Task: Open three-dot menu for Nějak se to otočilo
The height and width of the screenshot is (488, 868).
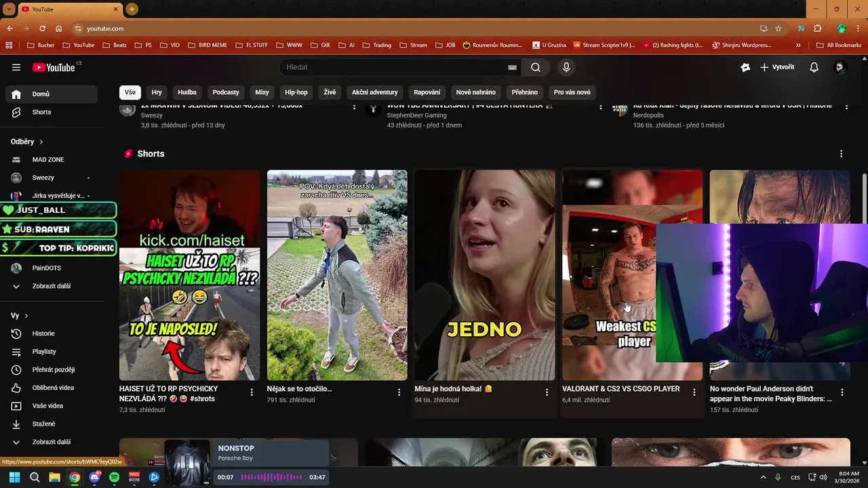Action: (x=399, y=392)
